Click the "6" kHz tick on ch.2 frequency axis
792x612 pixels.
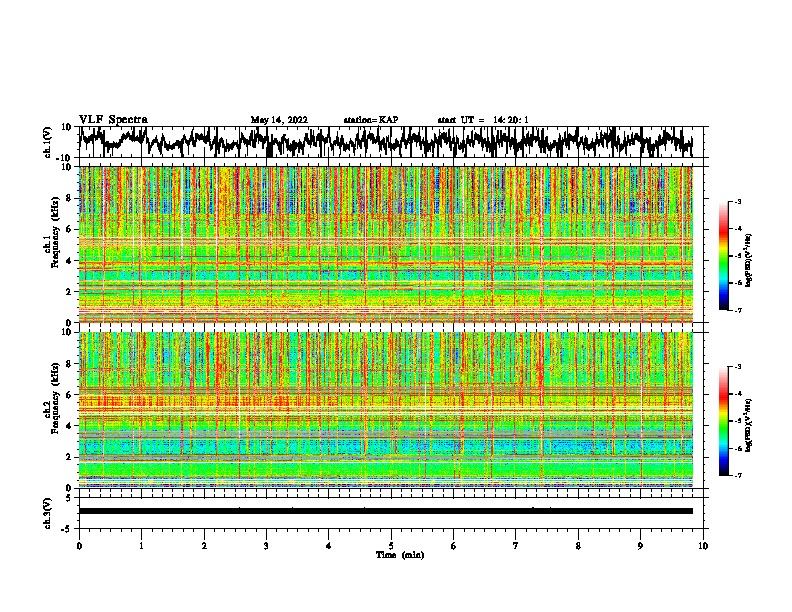70,395
